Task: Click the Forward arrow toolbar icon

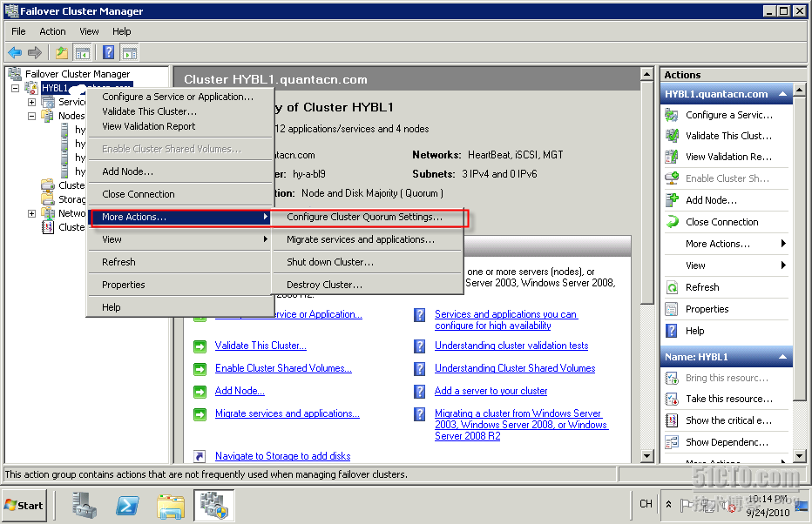Action: point(35,52)
